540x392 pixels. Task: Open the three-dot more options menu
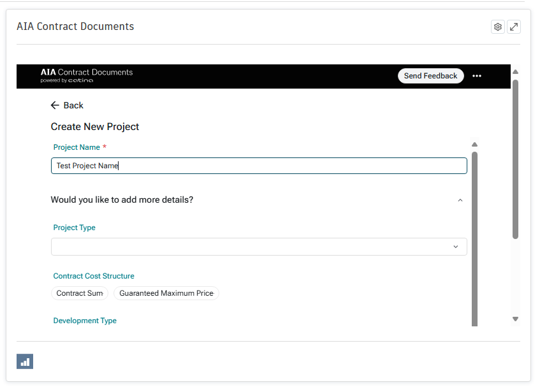(x=477, y=76)
